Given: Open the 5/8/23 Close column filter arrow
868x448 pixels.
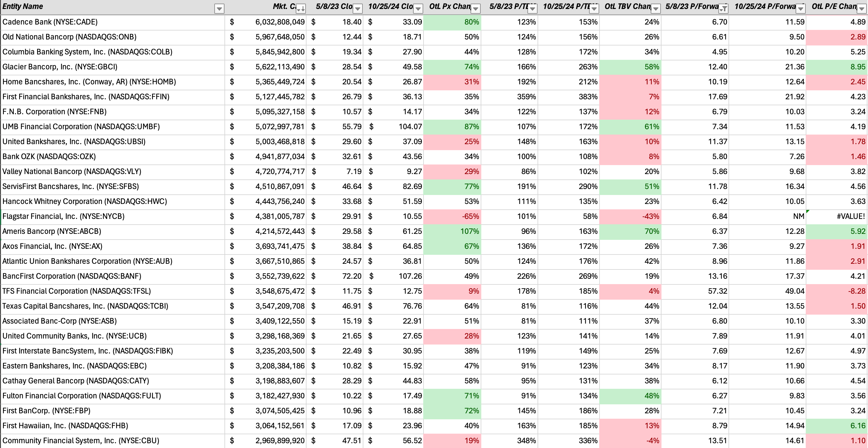Looking at the screenshot, I should point(358,9).
